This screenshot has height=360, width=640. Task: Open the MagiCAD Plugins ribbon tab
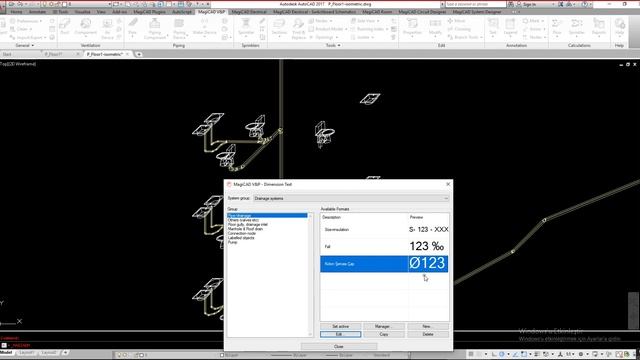pos(149,12)
